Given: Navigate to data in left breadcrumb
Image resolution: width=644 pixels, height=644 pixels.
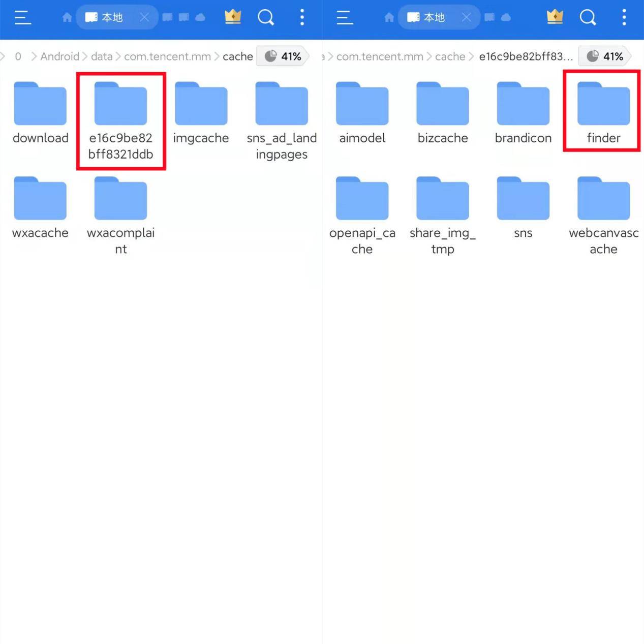Looking at the screenshot, I should click(102, 56).
